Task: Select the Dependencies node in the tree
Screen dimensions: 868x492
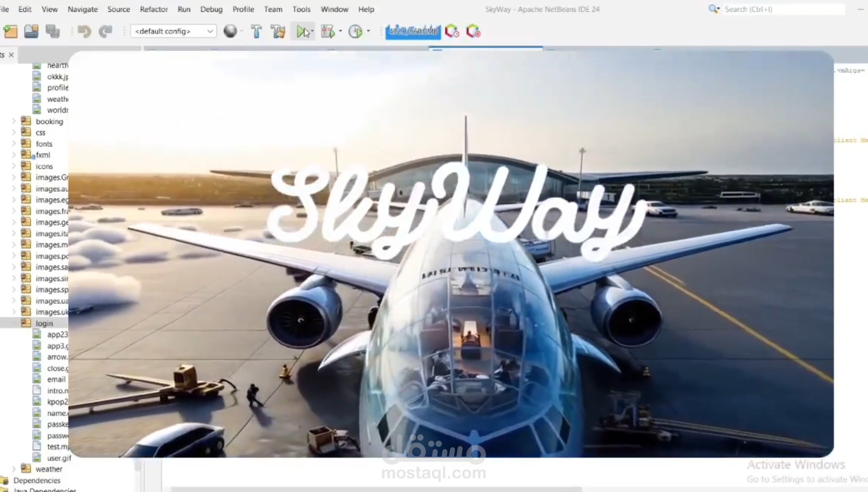Action: tap(37, 481)
